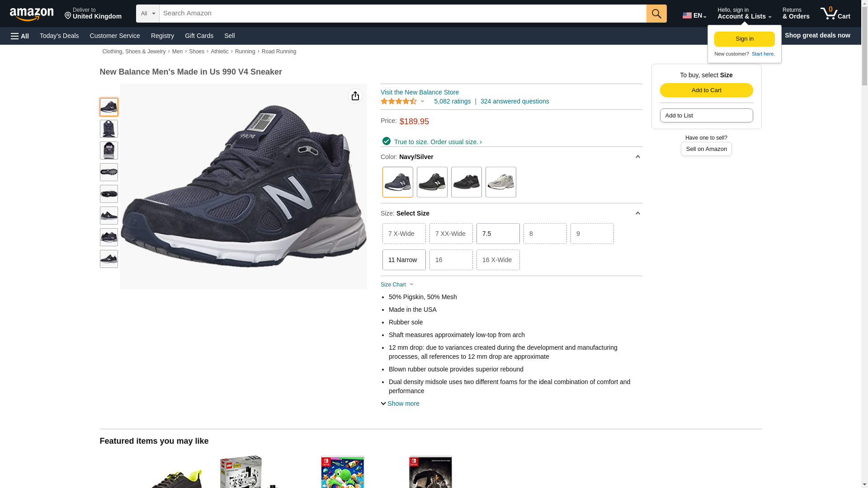868x488 pixels.
Task: Click the share icon on product image
Action: 355,96
